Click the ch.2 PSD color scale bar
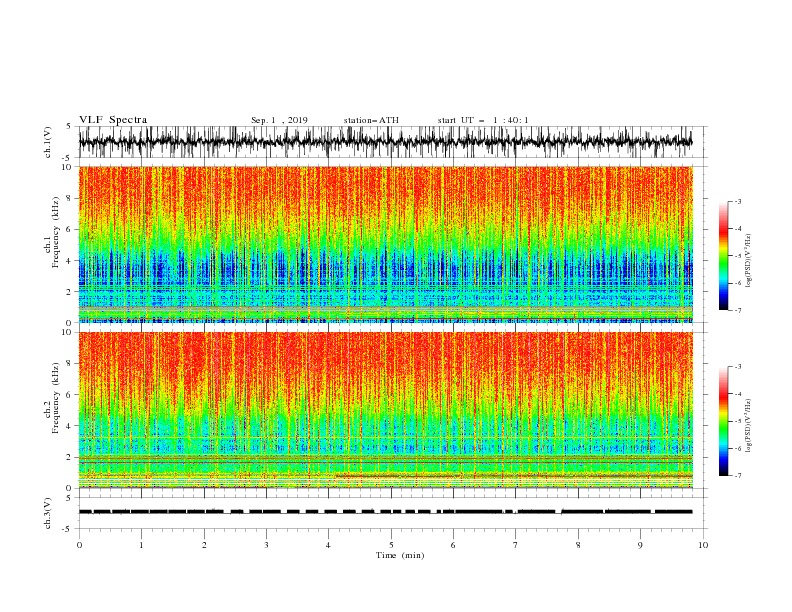The image size is (792, 612). tap(724, 421)
